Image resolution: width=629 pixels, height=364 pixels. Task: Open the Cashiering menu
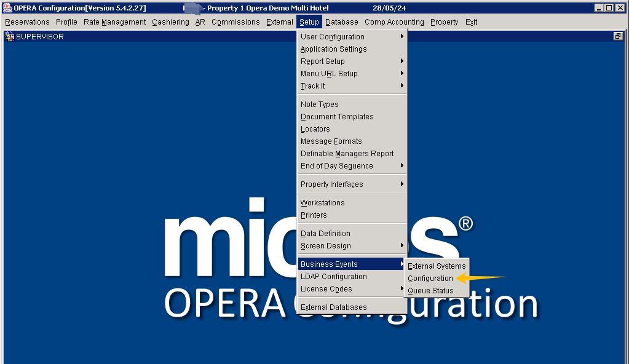tap(170, 22)
